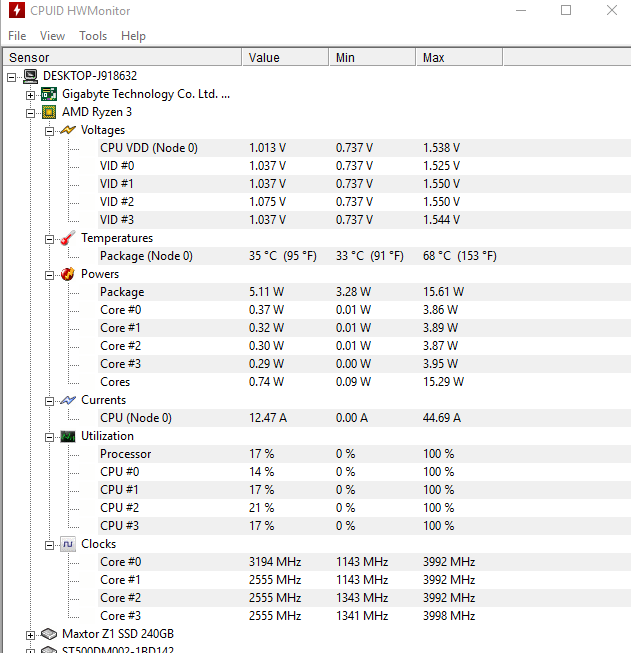Screen dimensions: 631x653
Task: Select the Core #3 power row
Action: click(x=364, y=364)
